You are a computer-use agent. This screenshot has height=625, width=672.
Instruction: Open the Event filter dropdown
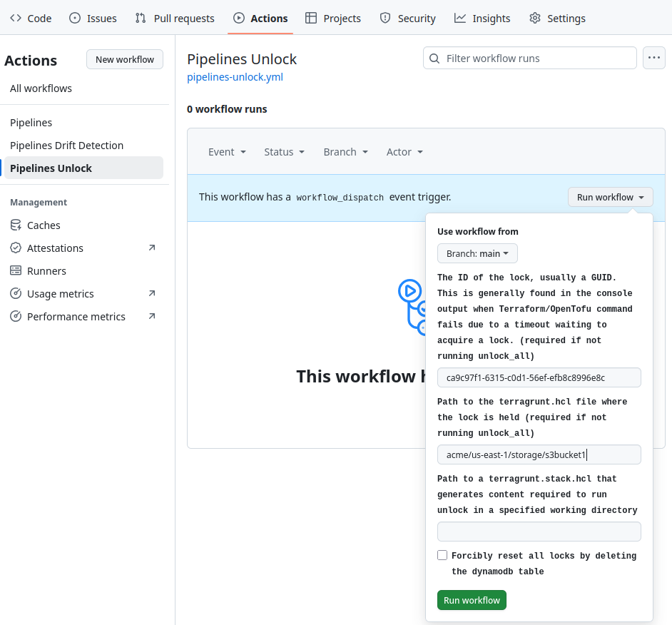pos(227,152)
